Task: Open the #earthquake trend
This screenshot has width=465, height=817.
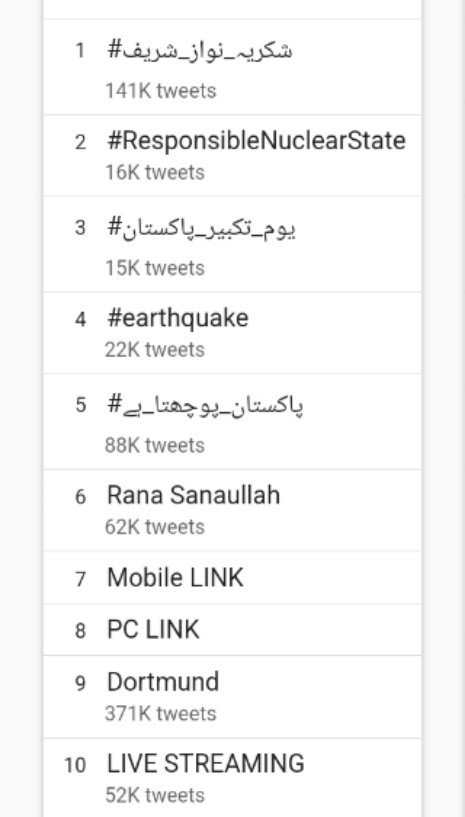Action: point(177,318)
